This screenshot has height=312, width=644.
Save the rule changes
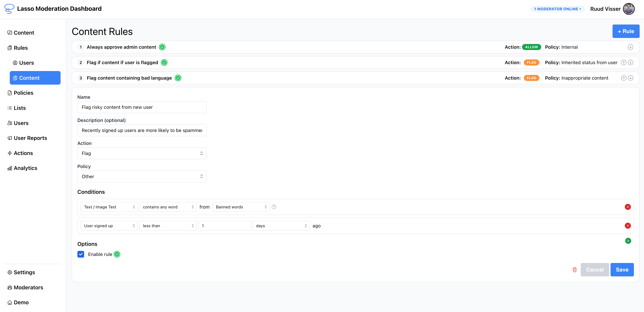click(x=622, y=270)
